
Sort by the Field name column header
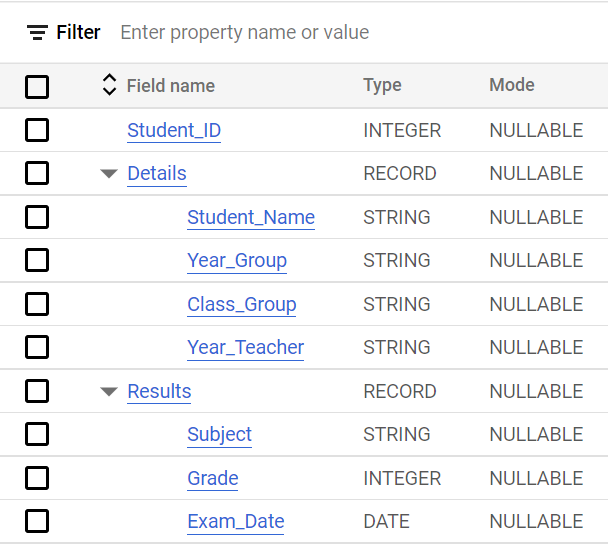pos(171,86)
